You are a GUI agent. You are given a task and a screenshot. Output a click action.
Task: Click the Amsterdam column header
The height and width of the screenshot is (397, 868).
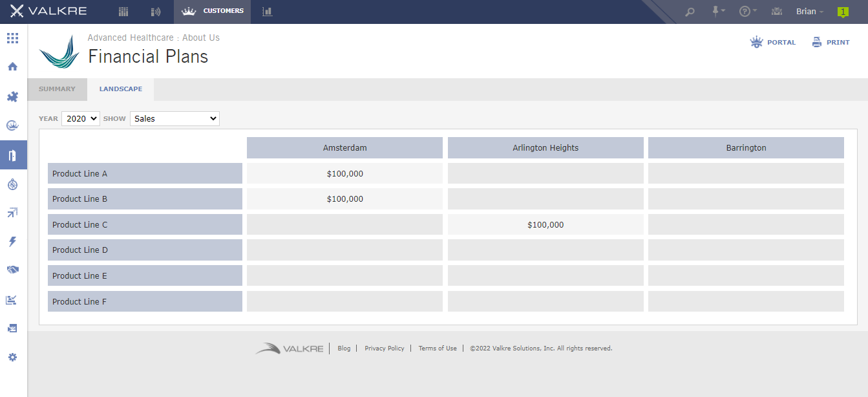click(x=345, y=147)
